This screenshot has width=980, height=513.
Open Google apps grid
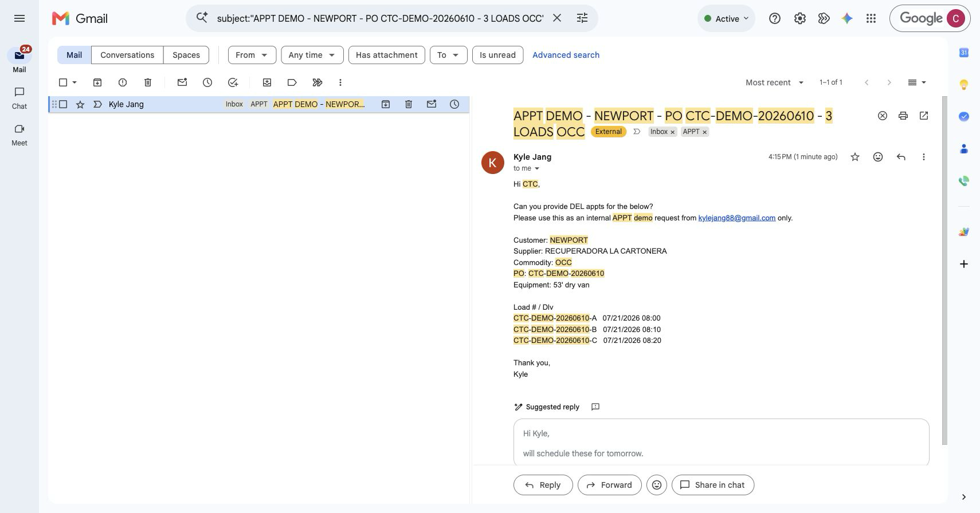871,18
